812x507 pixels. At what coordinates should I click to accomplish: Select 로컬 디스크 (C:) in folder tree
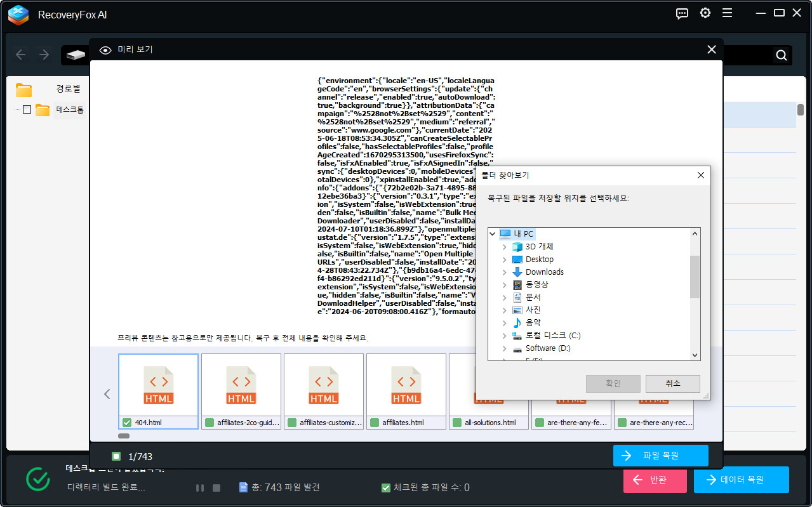point(552,336)
